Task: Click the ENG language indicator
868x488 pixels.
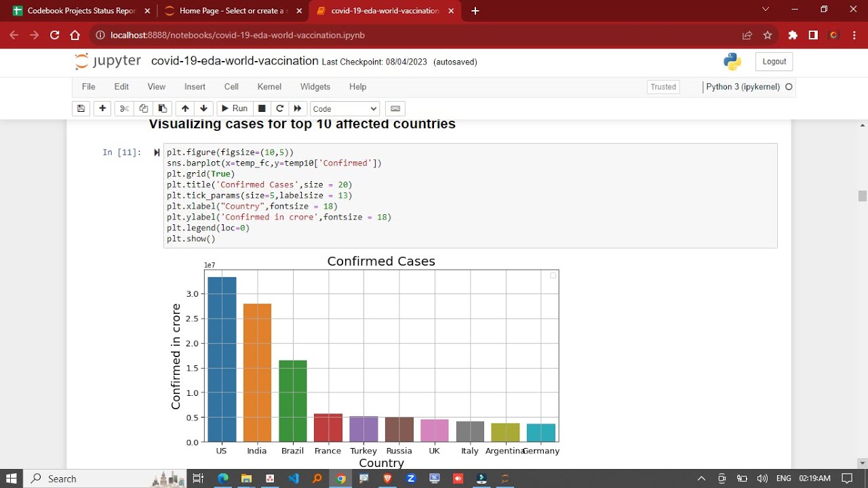Action: (783, 479)
